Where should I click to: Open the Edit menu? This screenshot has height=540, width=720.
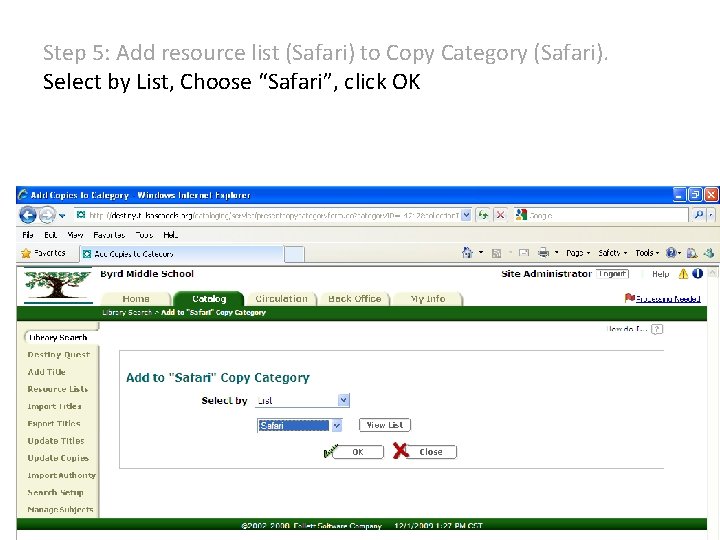pyautogui.click(x=50, y=235)
